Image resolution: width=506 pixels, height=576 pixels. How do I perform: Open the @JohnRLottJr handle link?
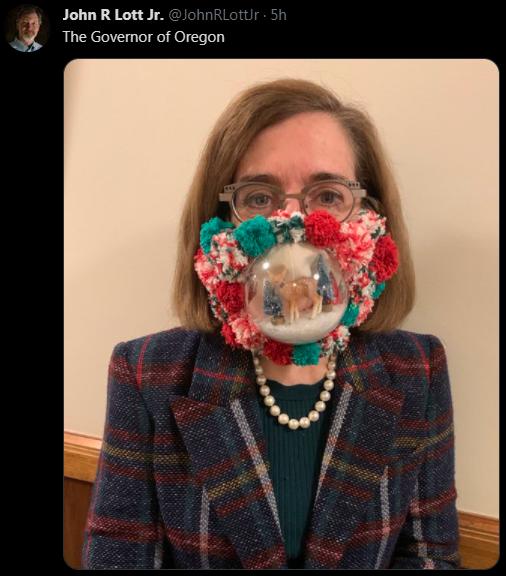pyautogui.click(x=214, y=15)
